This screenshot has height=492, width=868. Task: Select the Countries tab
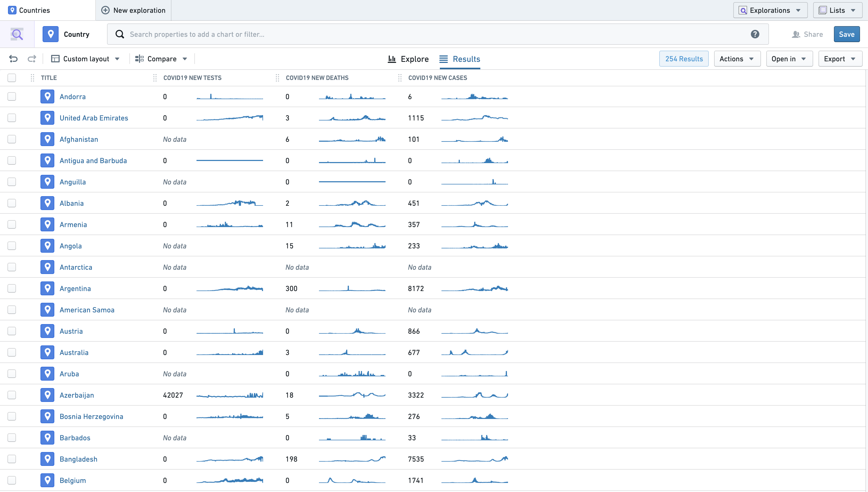click(x=48, y=10)
